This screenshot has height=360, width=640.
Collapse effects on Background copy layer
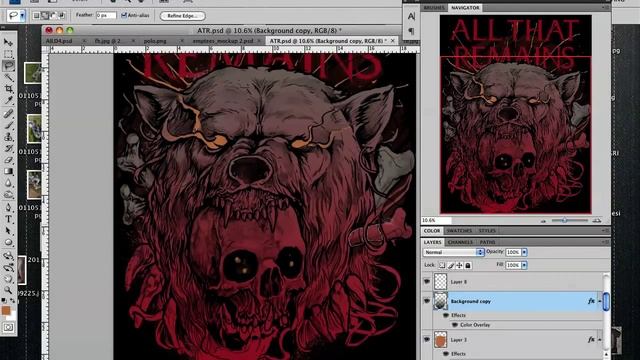click(x=600, y=301)
